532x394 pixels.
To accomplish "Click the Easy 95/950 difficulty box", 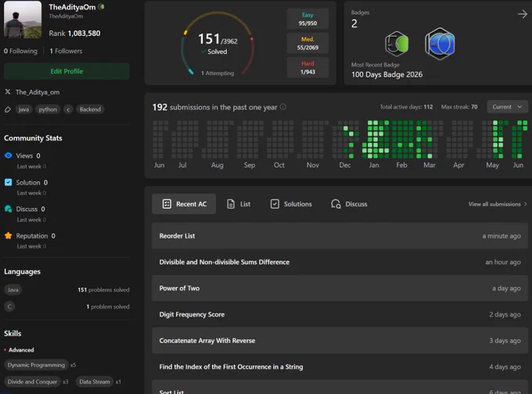I will (307, 19).
